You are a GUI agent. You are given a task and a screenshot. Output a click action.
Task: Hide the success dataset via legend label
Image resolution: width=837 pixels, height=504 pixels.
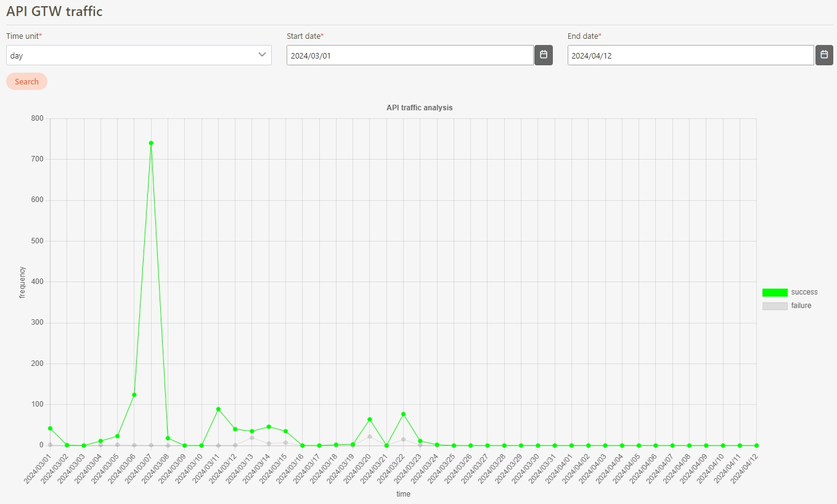click(x=804, y=292)
